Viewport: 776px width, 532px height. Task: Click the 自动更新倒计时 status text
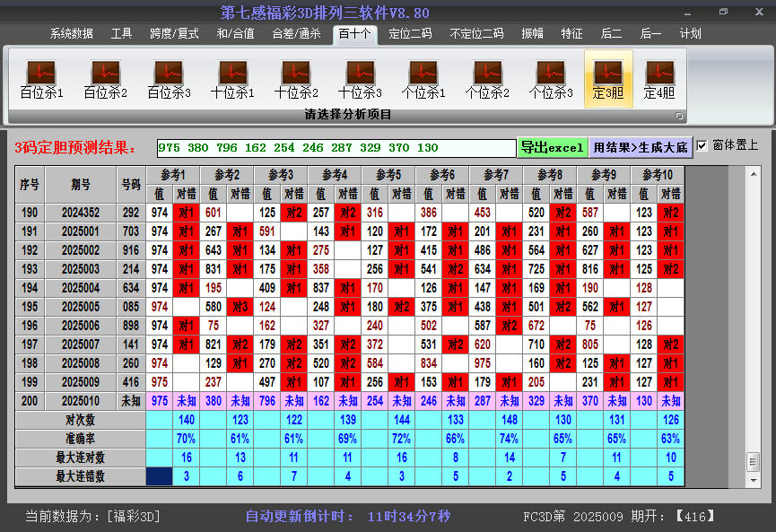[x=348, y=517]
